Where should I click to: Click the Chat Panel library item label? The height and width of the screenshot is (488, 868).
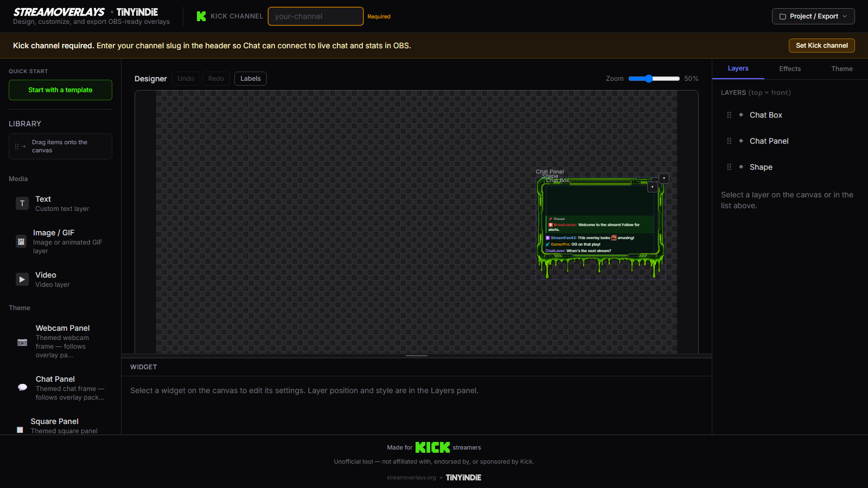click(55, 379)
